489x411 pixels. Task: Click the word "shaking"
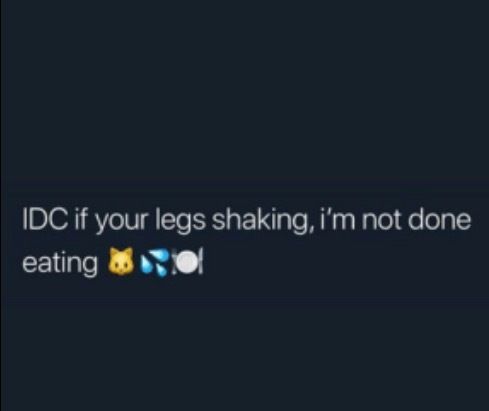[259, 222]
